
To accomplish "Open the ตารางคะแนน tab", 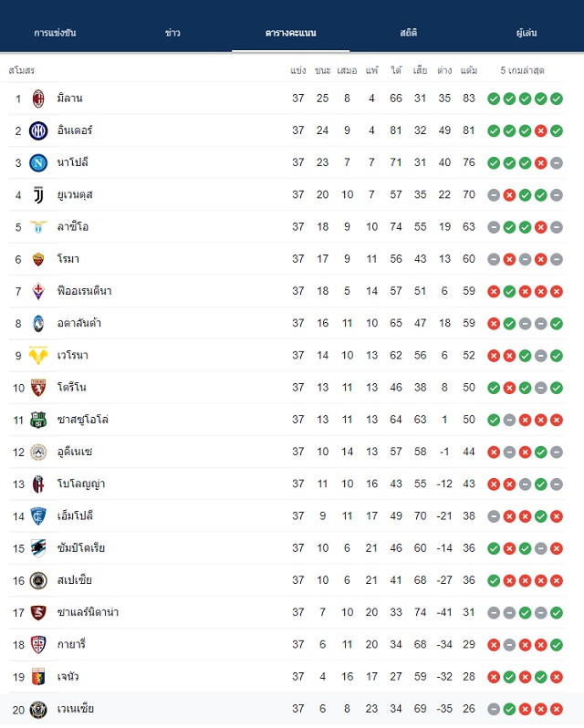I will pos(290,33).
